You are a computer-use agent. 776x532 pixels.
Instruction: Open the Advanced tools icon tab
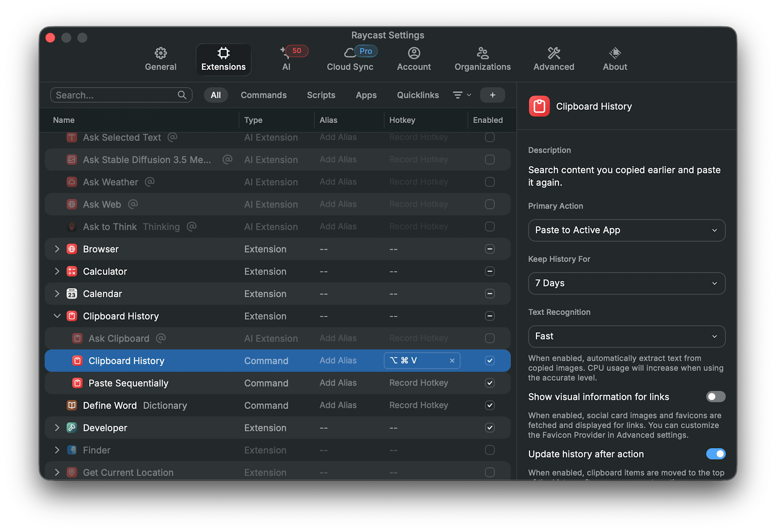[x=554, y=53]
